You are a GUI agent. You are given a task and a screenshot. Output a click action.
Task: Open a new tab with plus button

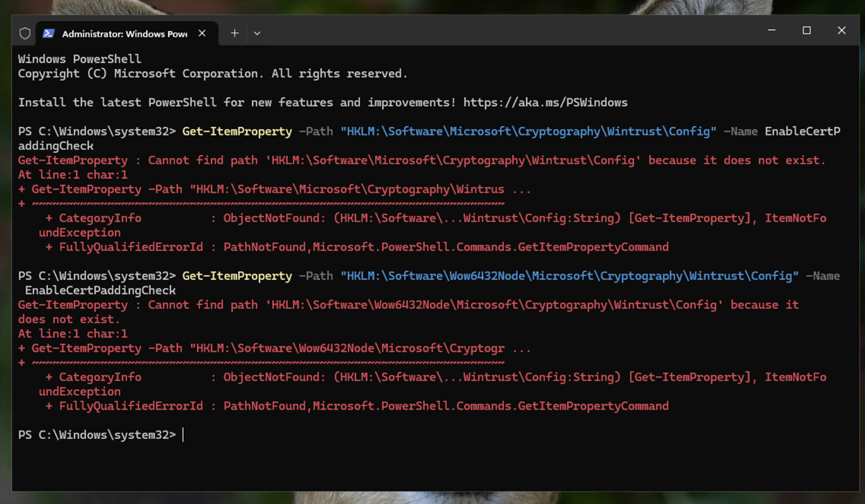click(234, 33)
